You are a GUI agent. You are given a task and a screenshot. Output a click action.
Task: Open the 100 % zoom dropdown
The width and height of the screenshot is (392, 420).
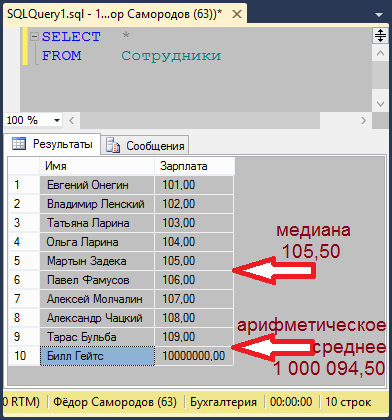(x=57, y=120)
